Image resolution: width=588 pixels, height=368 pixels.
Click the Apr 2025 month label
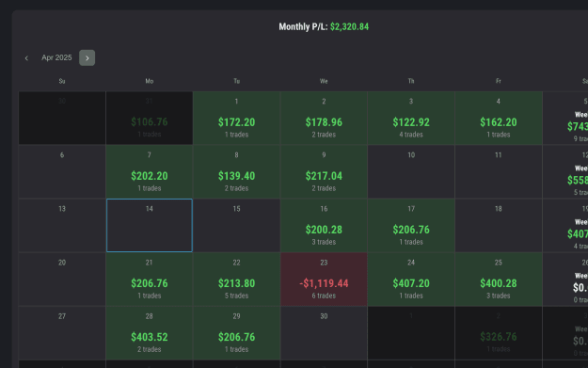56,57
